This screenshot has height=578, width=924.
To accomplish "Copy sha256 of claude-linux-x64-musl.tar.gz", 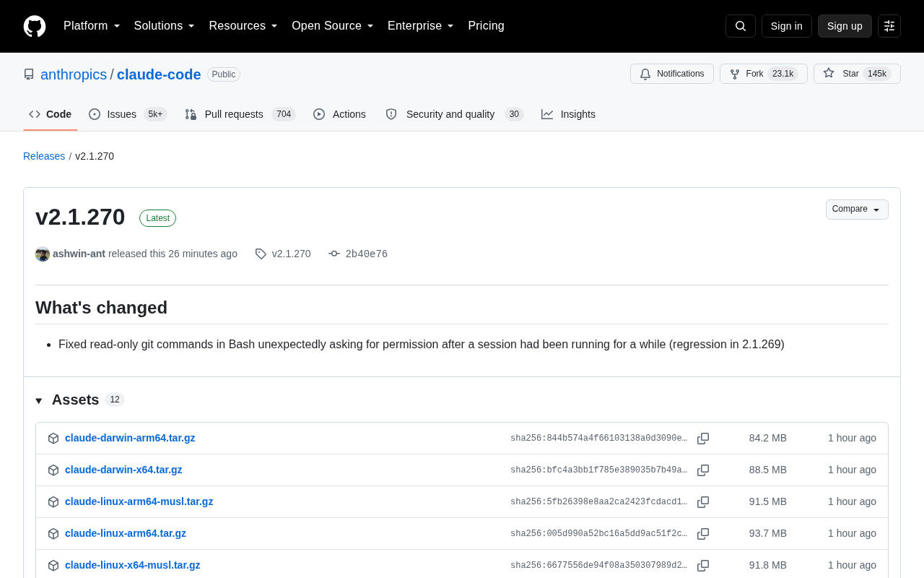I will pyautogui.click(x=703, y=566).
